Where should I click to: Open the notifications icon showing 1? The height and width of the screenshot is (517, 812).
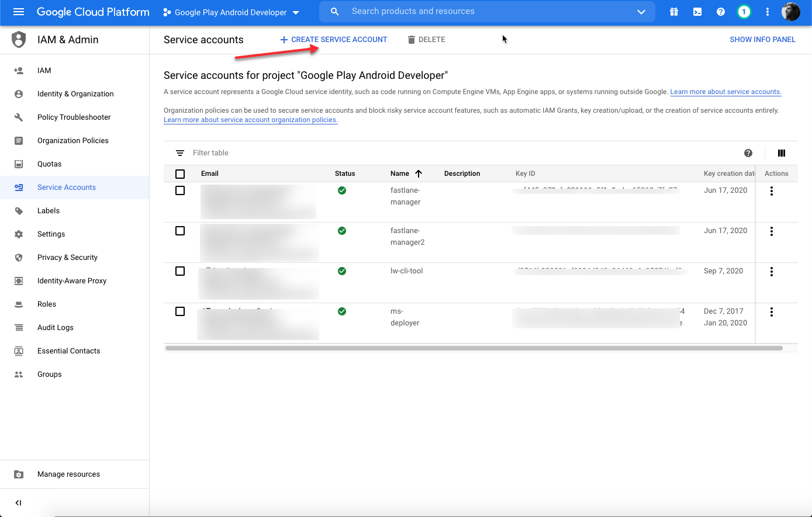(744, 12)
